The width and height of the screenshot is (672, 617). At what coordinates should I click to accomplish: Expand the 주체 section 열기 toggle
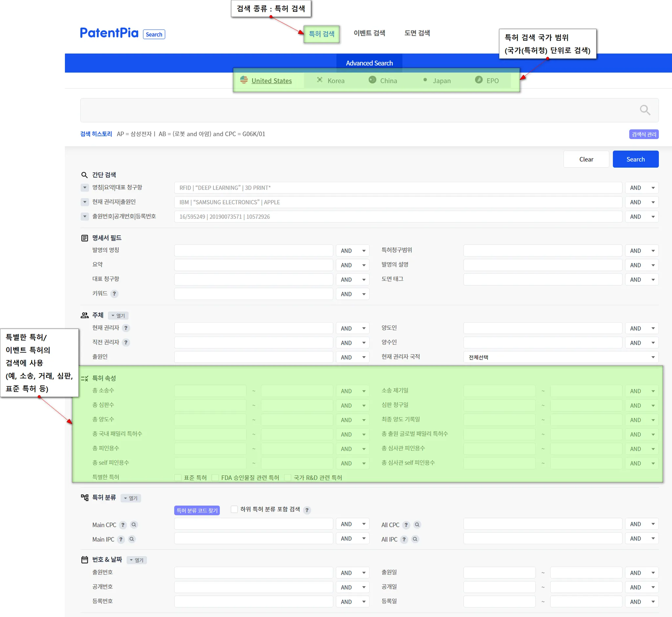(118, 316)
